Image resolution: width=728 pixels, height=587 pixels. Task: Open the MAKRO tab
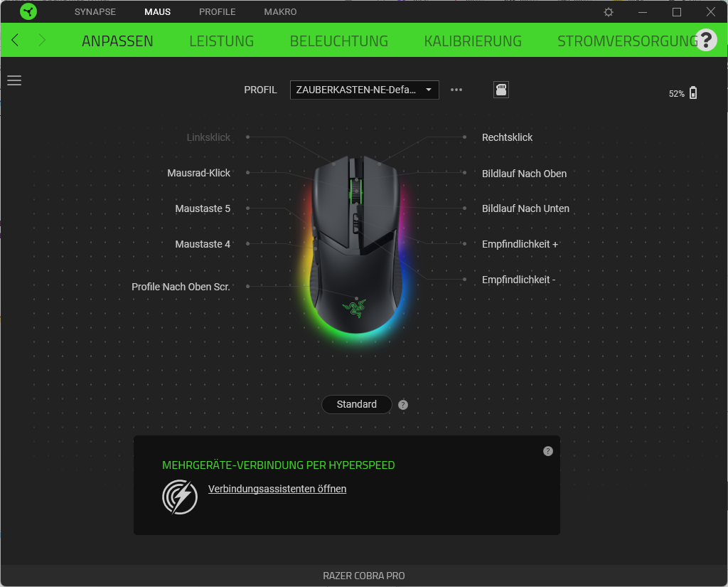(280, 11)
